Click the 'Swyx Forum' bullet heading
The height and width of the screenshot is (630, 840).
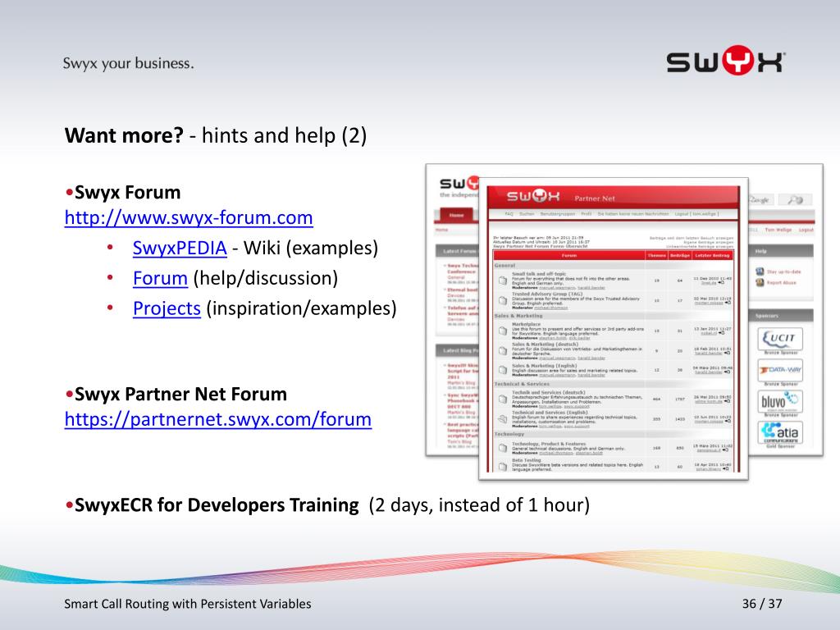127,192
